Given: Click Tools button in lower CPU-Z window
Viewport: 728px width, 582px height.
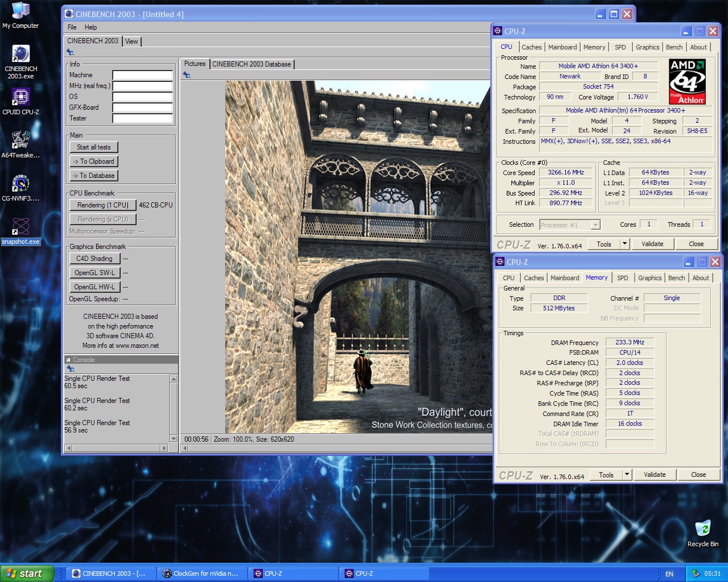Looking at the screenshot, I should click(x=606, y=475).
